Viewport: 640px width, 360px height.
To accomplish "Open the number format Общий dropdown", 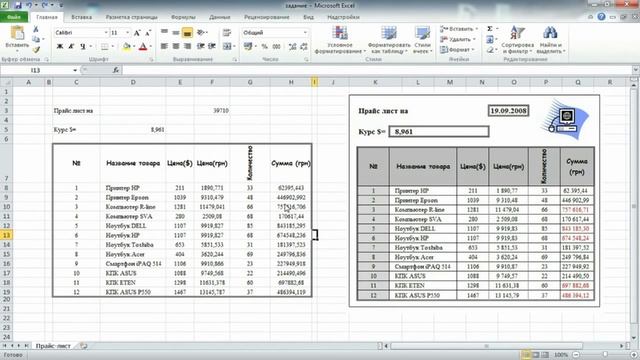I will pyautogui.click(x=305, y=33).
